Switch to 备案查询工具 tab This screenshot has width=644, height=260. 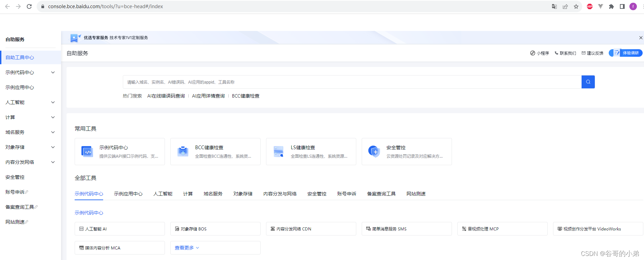[381, 194]
